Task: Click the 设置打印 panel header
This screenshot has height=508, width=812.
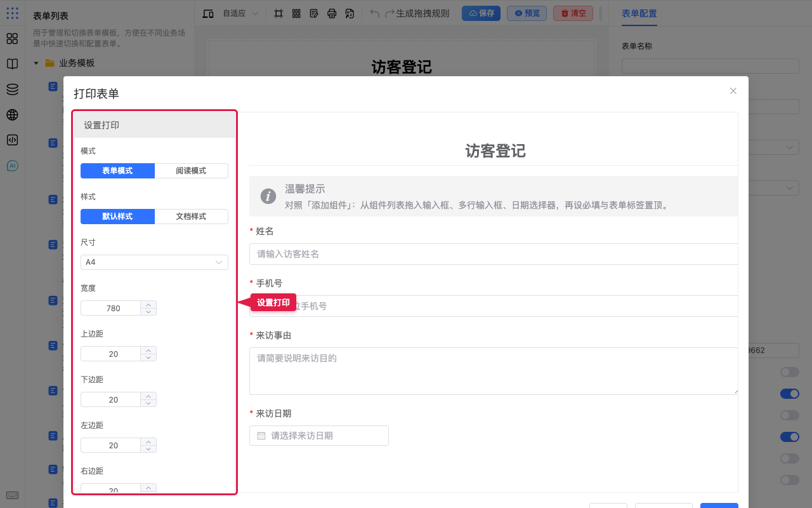Action: [154, 125]
